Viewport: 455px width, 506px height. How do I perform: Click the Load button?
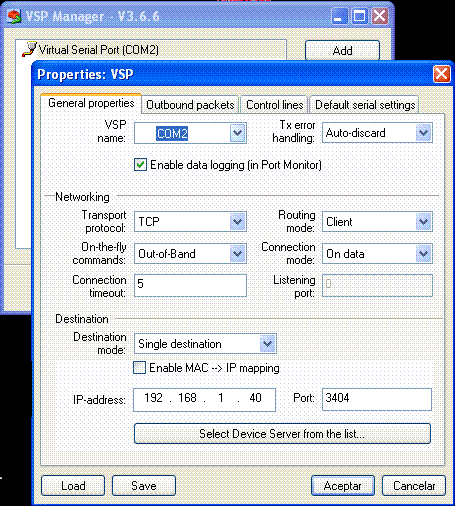coord(73,485)
